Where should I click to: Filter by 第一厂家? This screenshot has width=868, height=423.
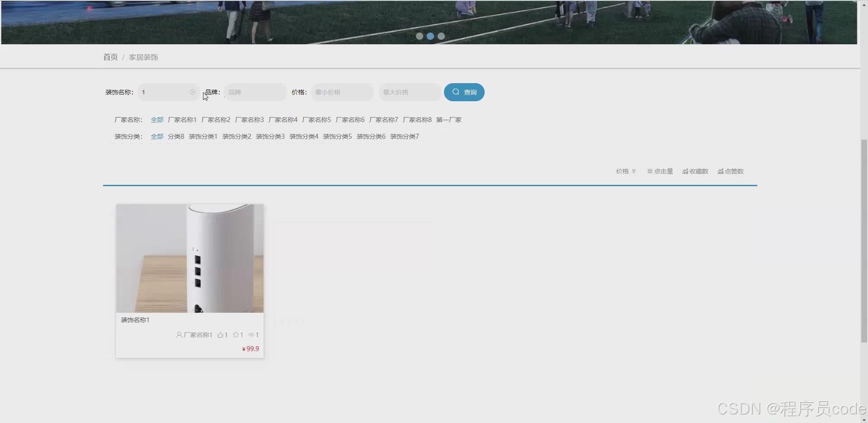click(449, 120)
